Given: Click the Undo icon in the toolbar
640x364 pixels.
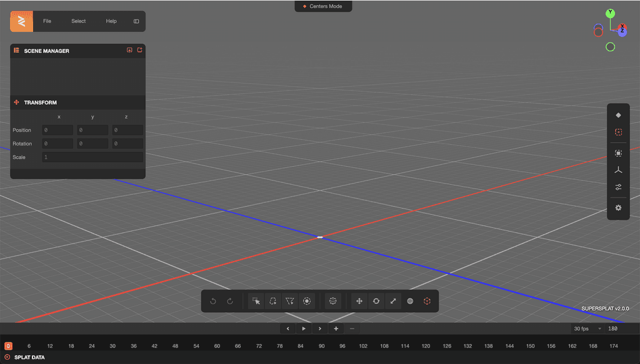Looking at the screenshot, I should click(212, 301).
